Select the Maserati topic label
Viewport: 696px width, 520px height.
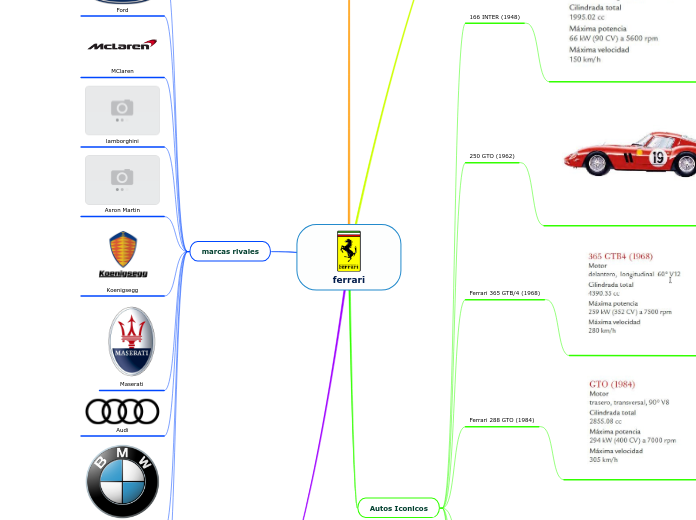point(131,384)
